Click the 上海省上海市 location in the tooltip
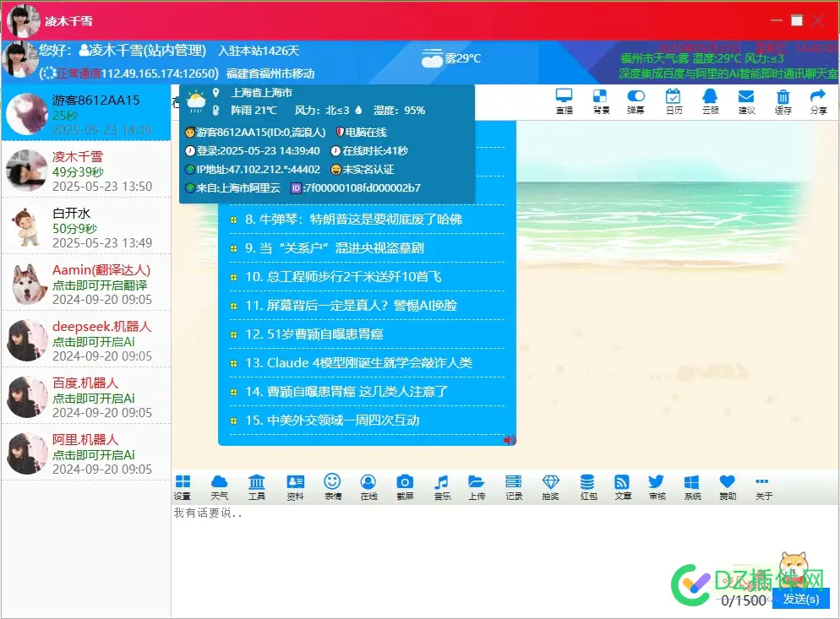This screenshot has height=619, width=840. tap(261, 93)
